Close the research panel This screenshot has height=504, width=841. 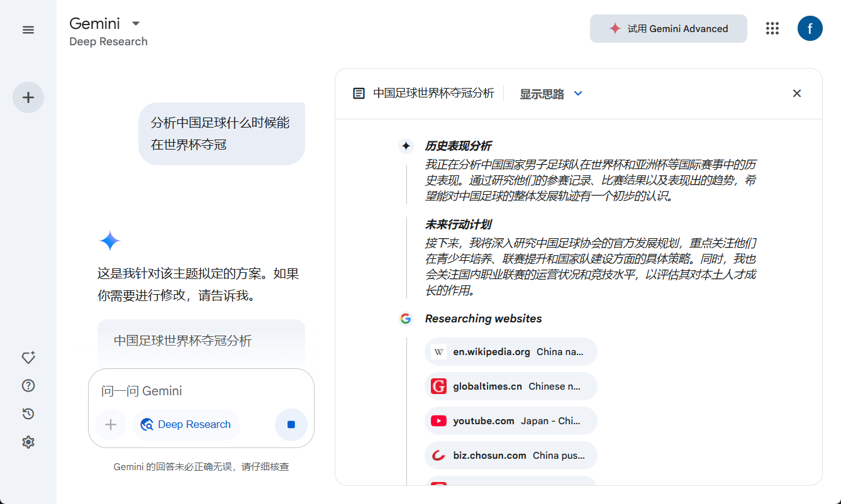(796, 94)
